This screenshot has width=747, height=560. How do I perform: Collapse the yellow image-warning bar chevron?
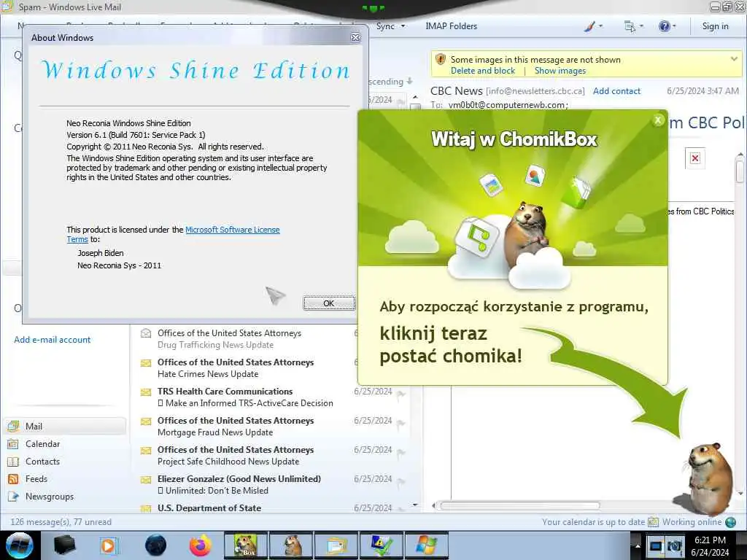[x=734, y=59]
